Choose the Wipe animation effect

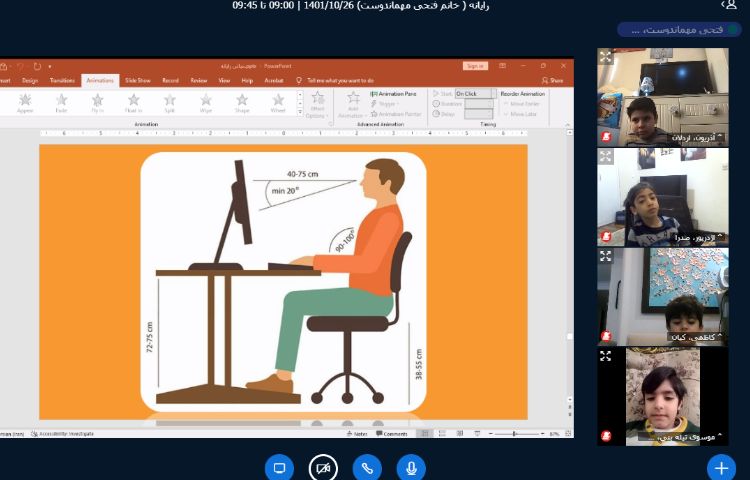(205, 102)
